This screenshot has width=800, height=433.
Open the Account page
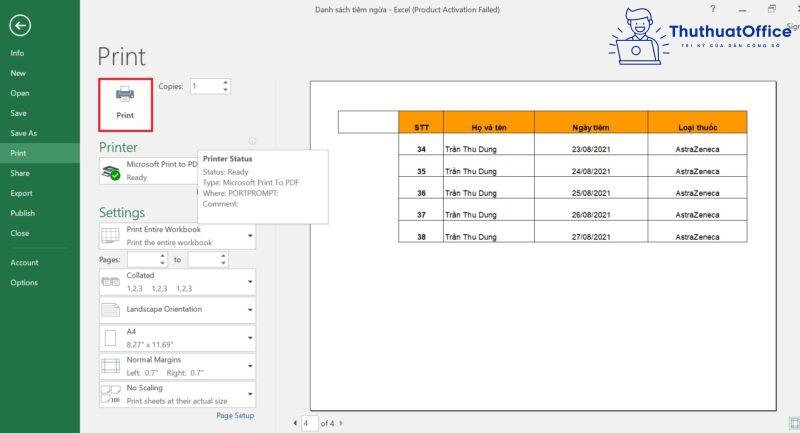point(24,263)
